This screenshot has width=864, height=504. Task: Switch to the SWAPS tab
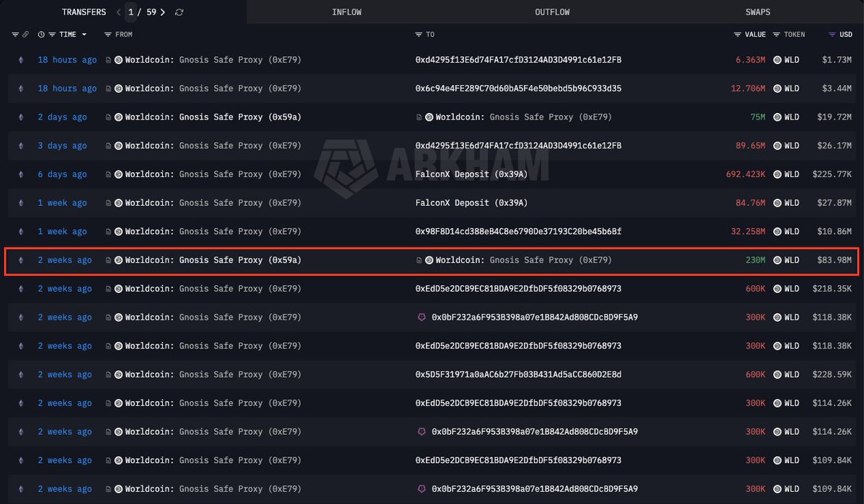757,12
